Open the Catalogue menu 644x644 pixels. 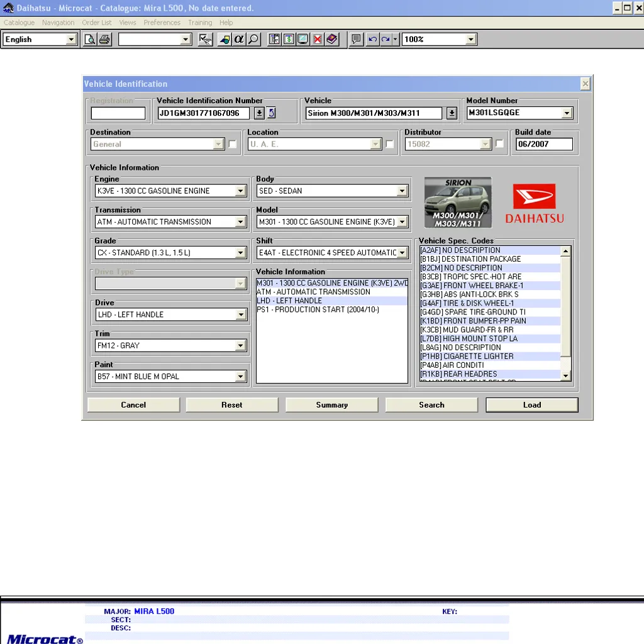point(19,23)
